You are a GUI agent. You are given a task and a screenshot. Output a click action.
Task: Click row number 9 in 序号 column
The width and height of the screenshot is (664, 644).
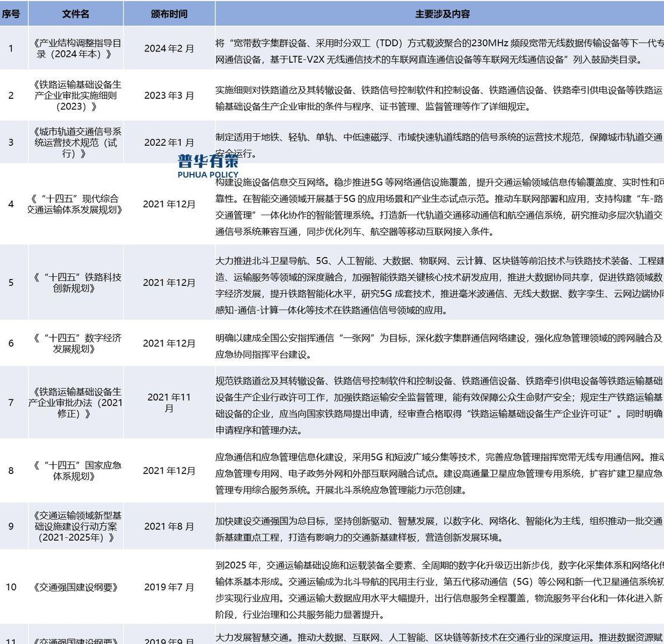click(x=11, y=526)
